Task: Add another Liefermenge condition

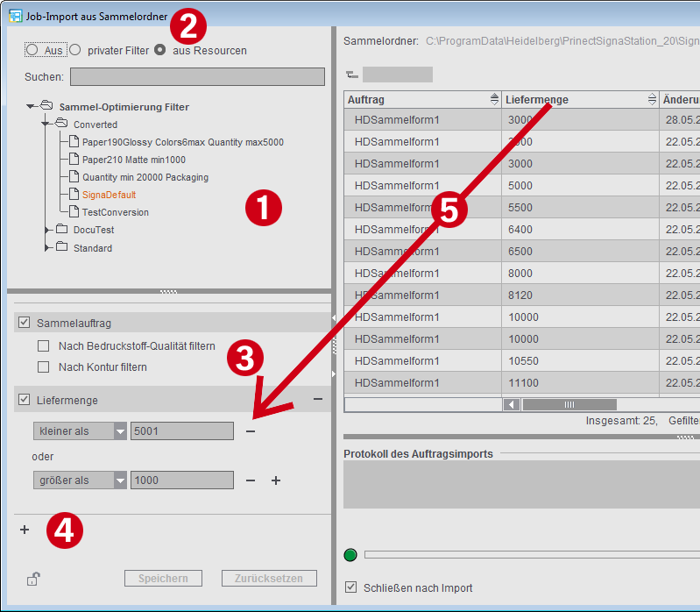Action: [x=276, y=480]
